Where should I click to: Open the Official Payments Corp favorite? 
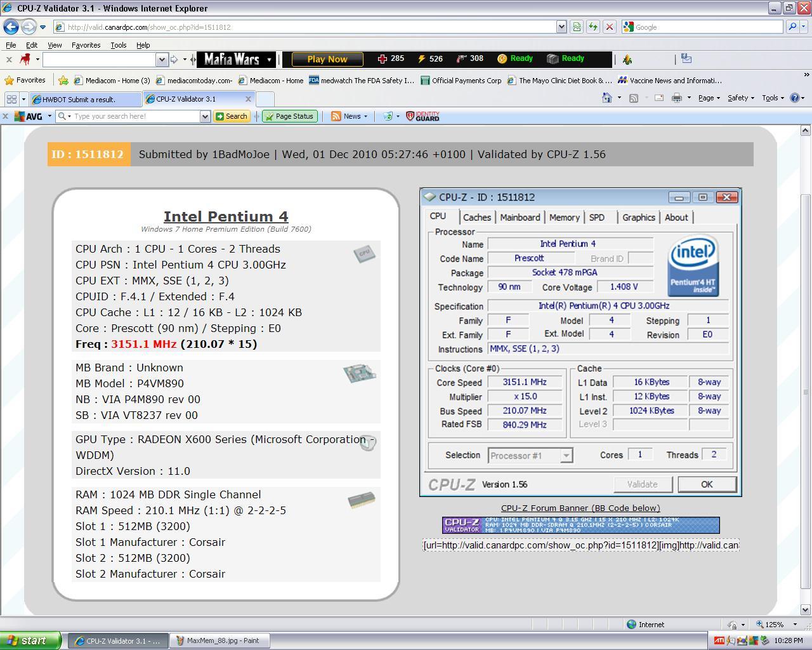(x=461, y=80)
